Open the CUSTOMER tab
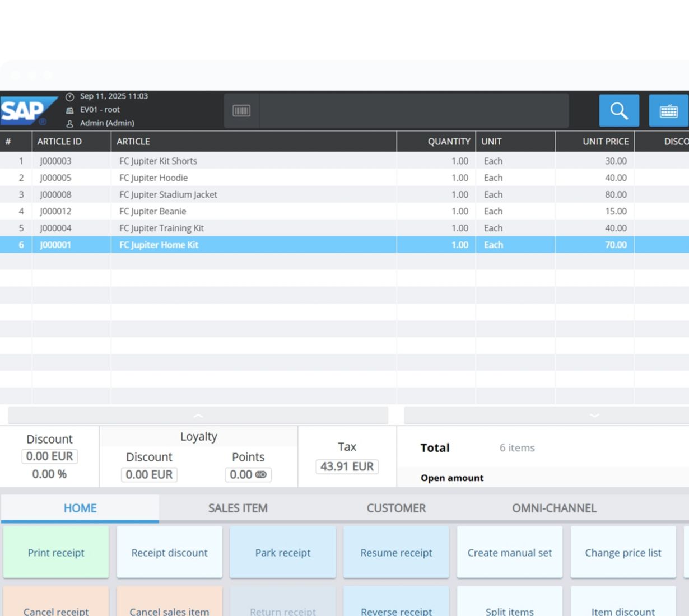This screenshot has width=689, height=616. pos(396,508)
